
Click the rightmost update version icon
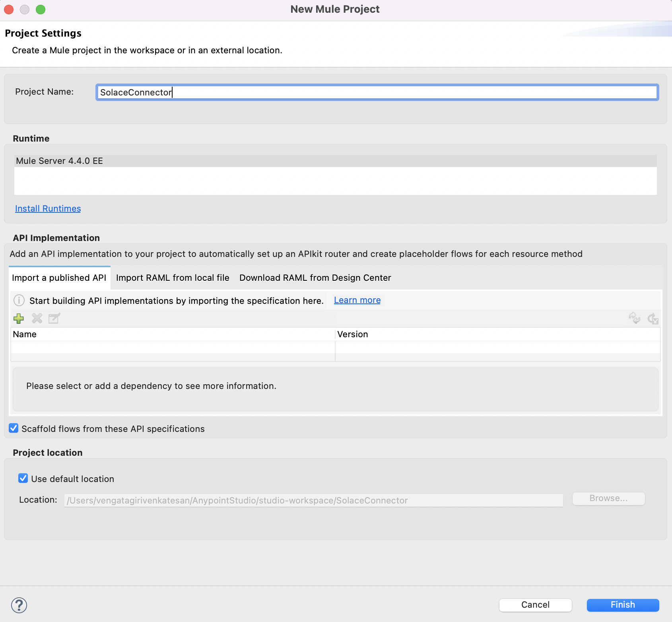click(653, 319)
